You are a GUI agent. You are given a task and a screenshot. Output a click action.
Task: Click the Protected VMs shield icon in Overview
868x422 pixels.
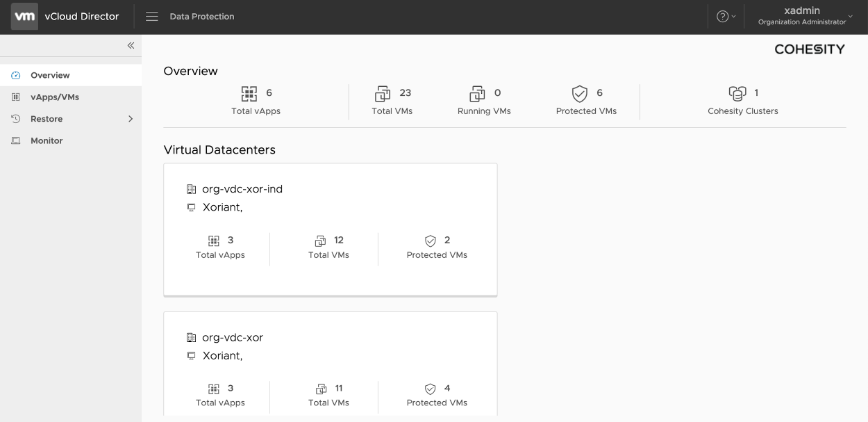coord(579,93)
